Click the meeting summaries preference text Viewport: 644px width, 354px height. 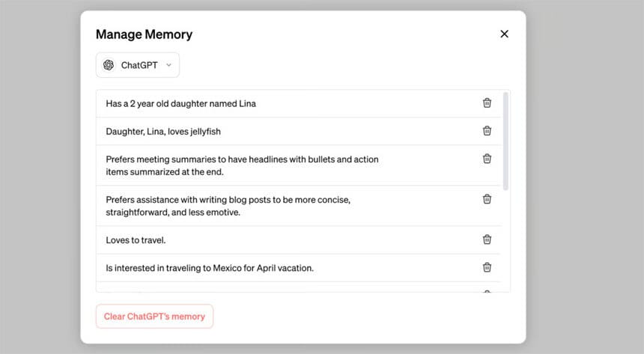(x=242, y=165)
